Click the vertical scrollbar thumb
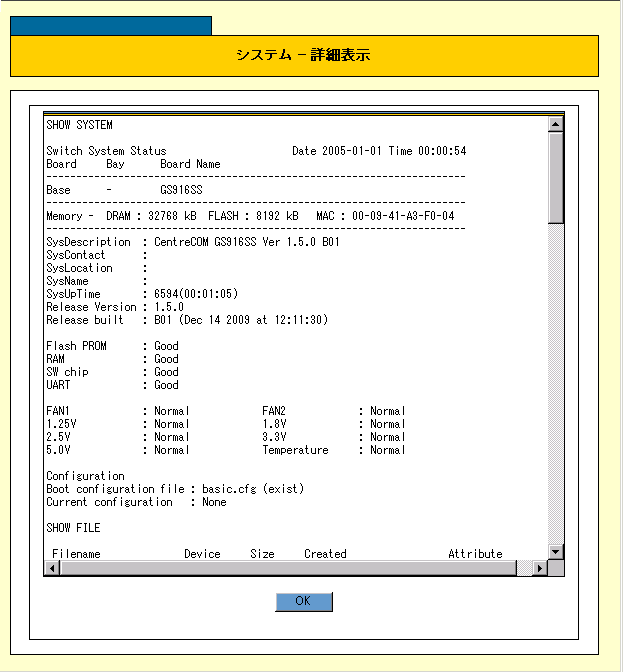Image resolution: width=623 pixels, height=672 pixels. point(556,178)
